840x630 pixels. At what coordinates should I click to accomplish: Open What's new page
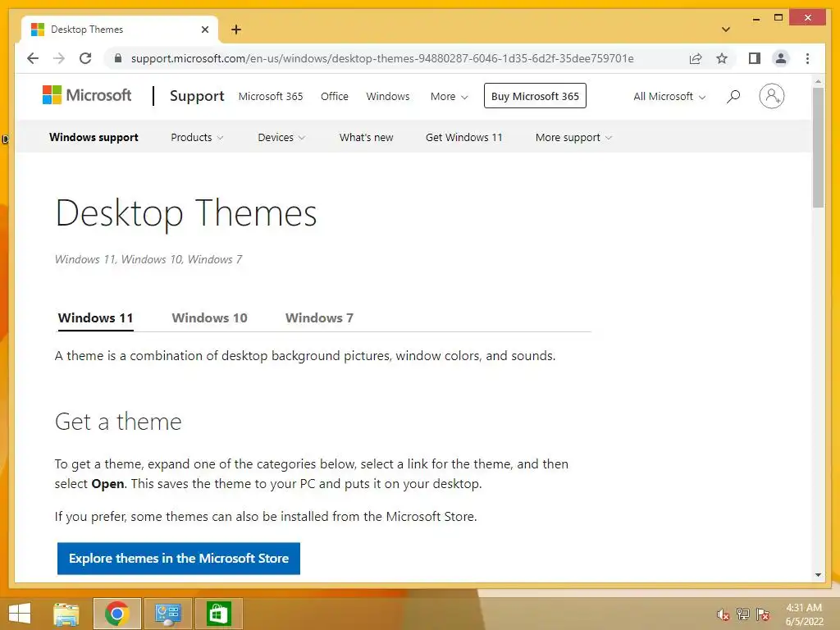tap(366, 137)
